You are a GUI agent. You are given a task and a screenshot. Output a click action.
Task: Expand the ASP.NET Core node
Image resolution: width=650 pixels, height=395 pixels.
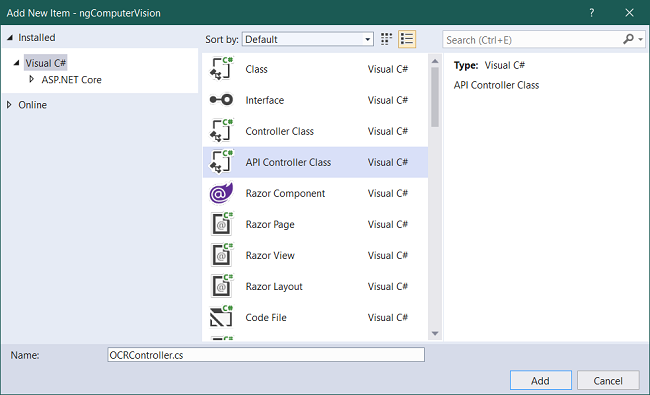[32, 79]
